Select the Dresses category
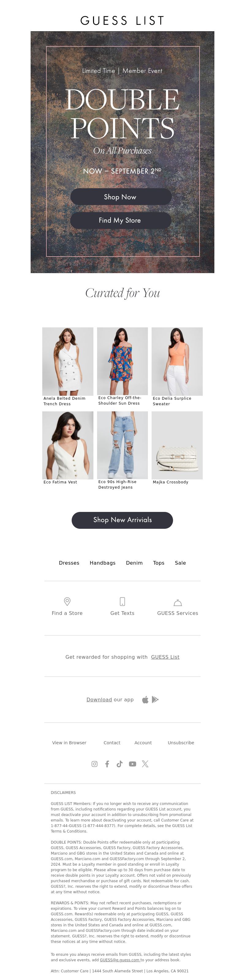 pos(69,563)
